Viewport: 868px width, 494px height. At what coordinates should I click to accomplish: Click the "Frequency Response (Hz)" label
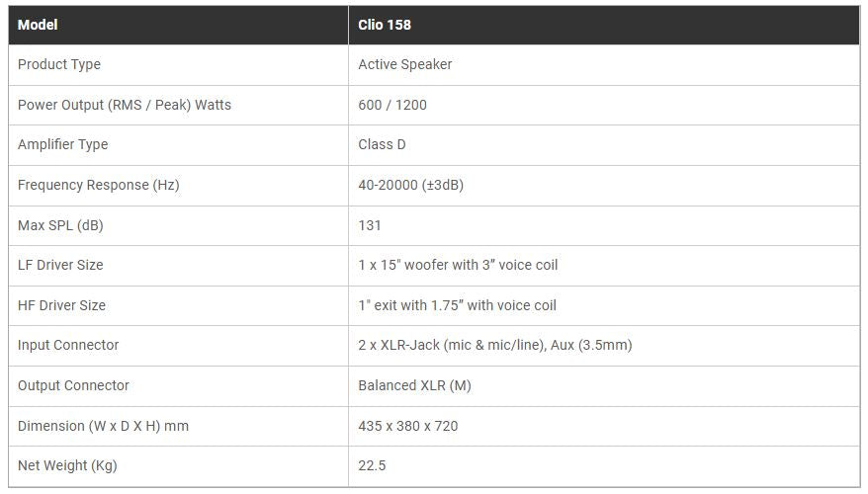pyautogui.click(x=99, y=185)
